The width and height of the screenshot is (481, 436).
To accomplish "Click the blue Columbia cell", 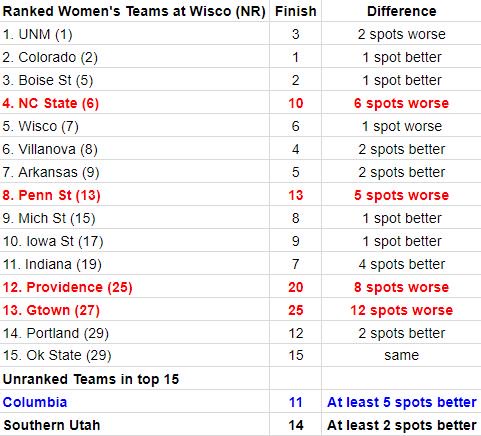I will tap(134, 402).
